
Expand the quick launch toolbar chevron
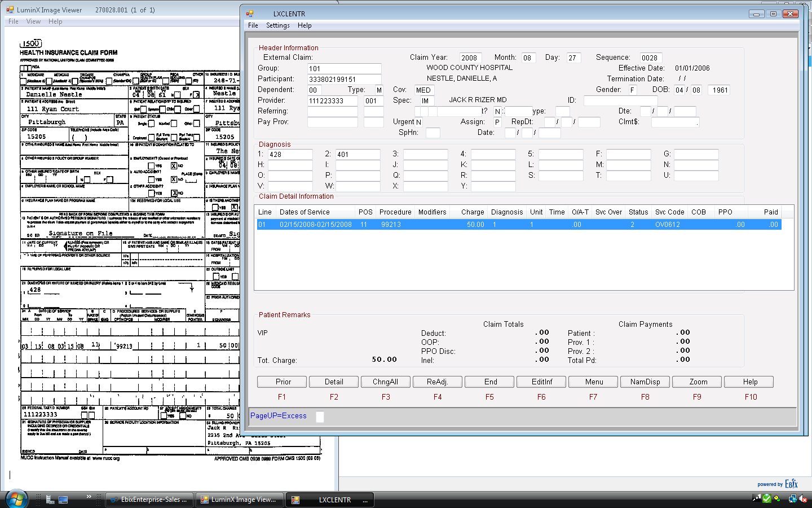coord(89,496)
